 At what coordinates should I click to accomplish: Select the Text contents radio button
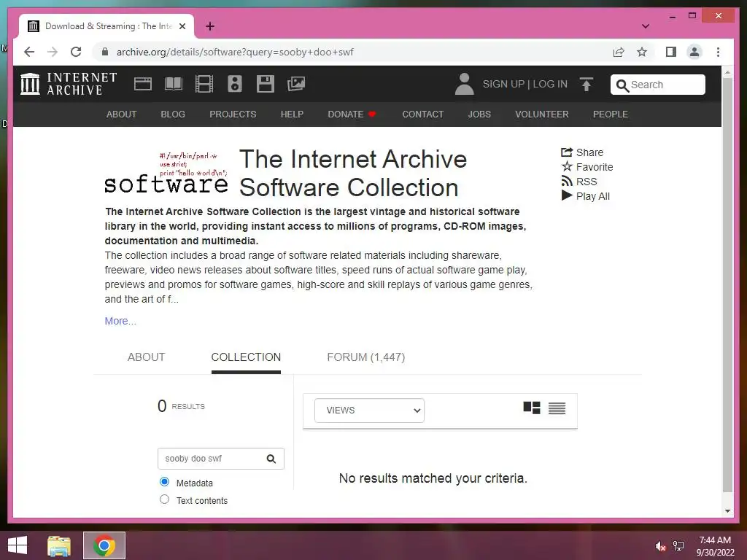(x=164, y=499)
